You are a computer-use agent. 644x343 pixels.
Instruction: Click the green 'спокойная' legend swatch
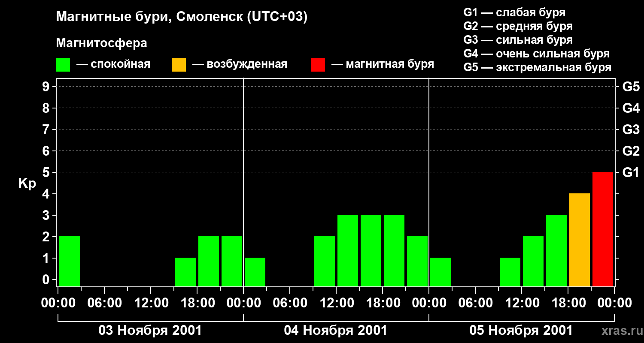tap(63, 65)
